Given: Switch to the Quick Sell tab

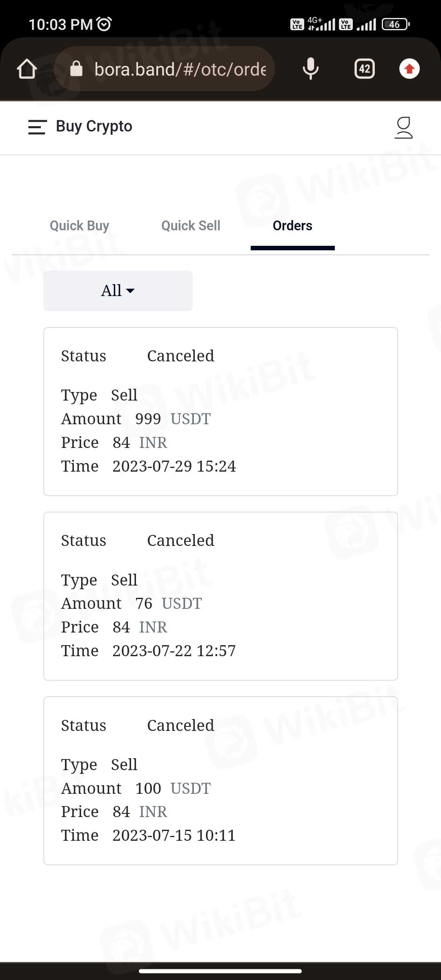Looking at the screenshot, I should (191, 226).
